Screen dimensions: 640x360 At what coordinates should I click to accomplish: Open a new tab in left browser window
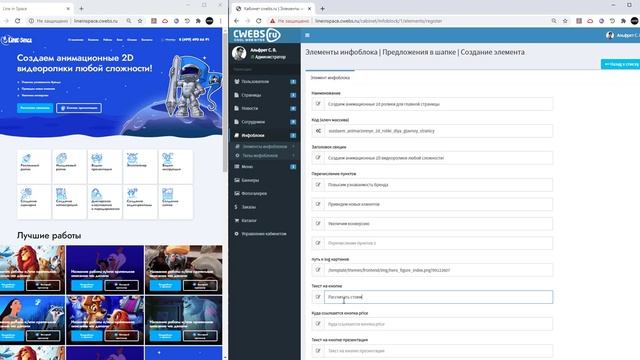81,9
